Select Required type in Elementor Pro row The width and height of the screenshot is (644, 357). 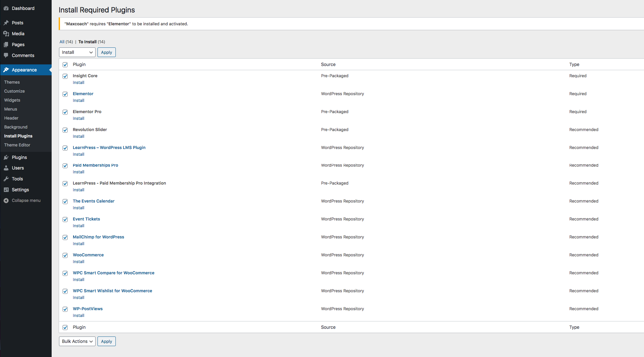pyautogui.click(x=578, y=112)
